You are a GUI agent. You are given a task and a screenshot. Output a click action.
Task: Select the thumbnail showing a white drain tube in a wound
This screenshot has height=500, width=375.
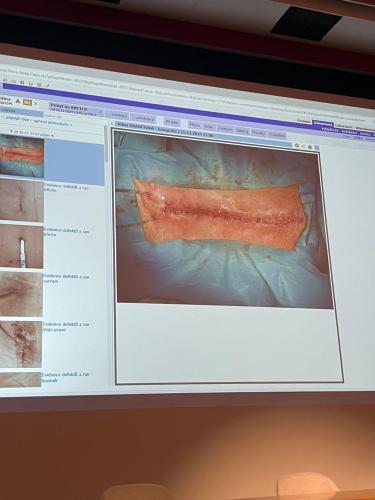point(21,246)
